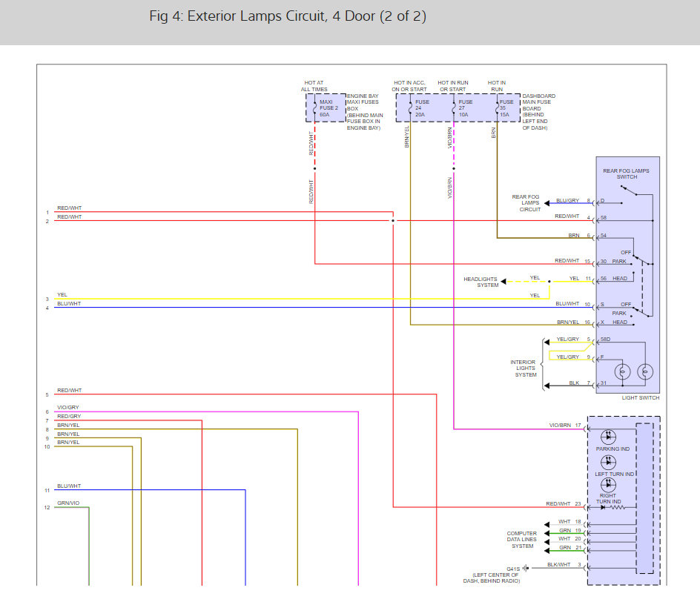Click the 'BRN' wire label at pin 6
The image size is (700, 602).
tap(574, 235)
